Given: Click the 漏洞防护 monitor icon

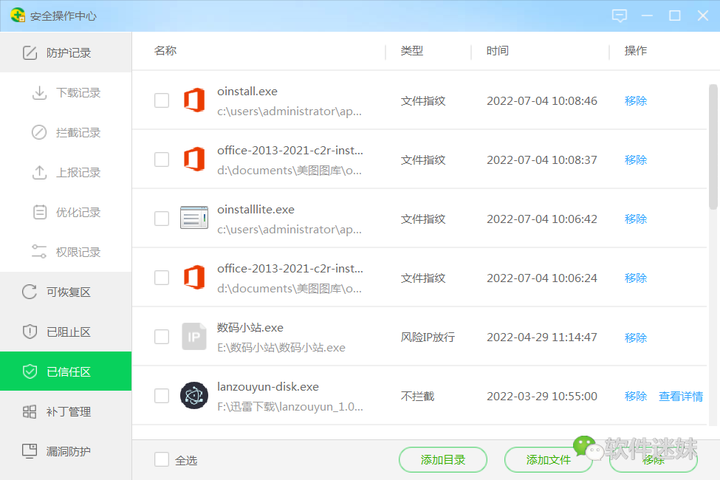Looking at the screenshot, I should pos(30,451).
